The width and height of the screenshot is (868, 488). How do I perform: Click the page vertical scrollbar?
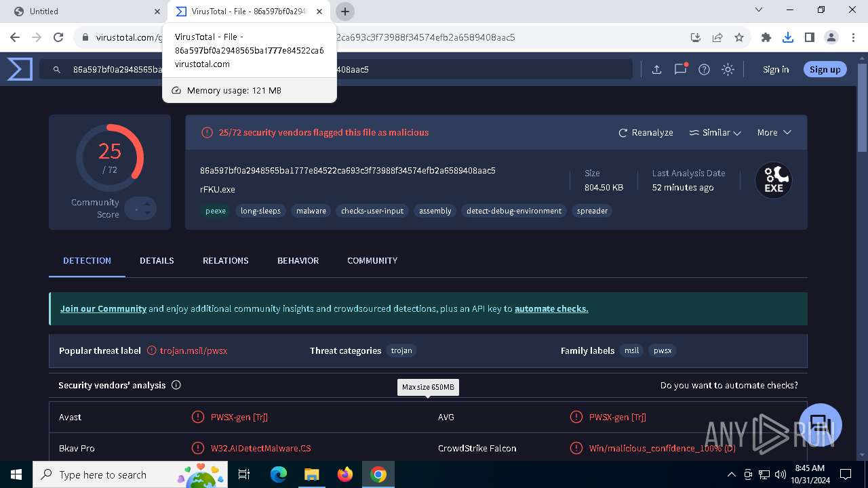tap(863, 108)
